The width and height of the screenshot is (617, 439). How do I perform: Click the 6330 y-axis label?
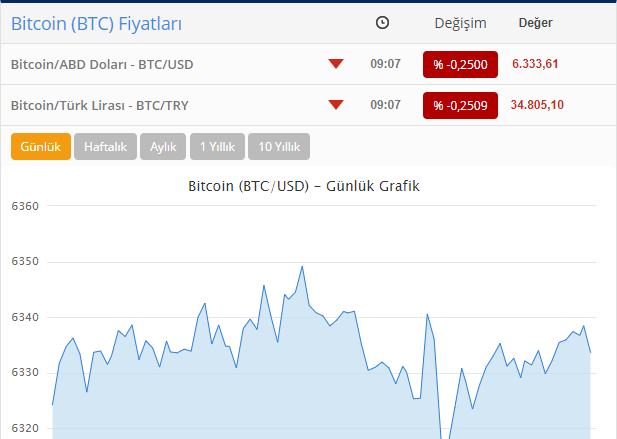pos(25,372)
